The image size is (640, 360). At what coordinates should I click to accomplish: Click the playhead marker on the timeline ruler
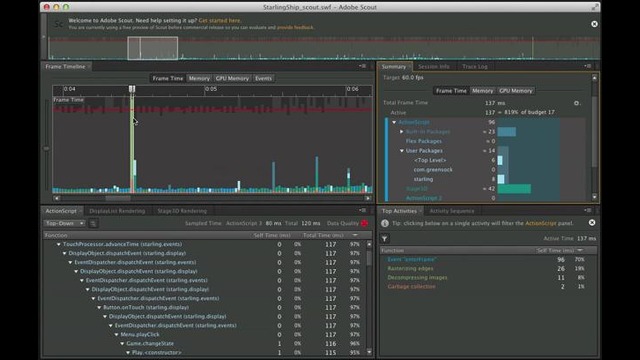point(132,89)
